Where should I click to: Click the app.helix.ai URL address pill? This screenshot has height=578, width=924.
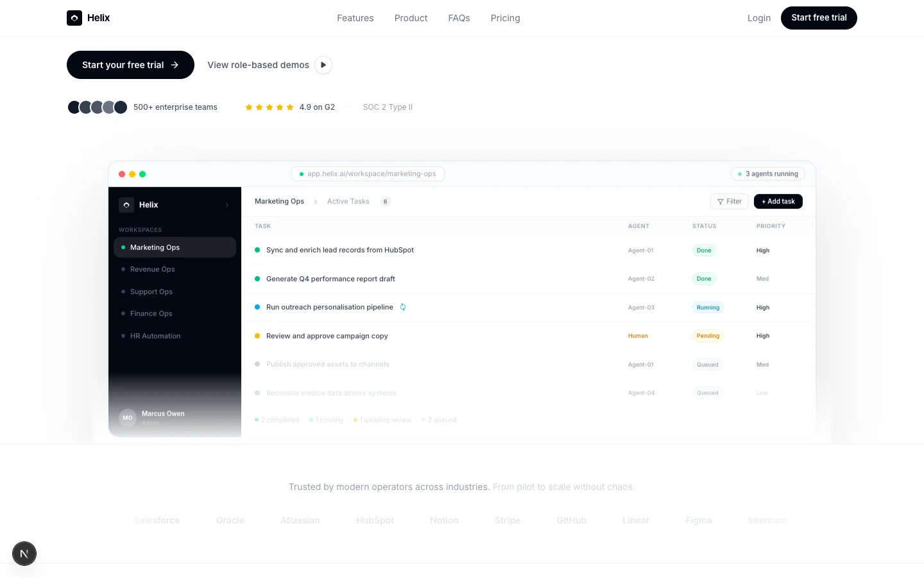[x=368, y=174]
